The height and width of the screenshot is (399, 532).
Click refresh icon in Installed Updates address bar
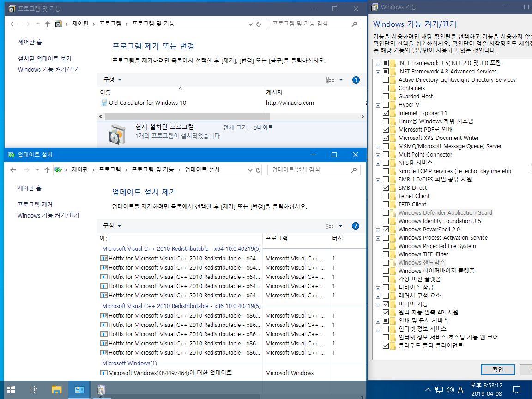pos(258,170)
